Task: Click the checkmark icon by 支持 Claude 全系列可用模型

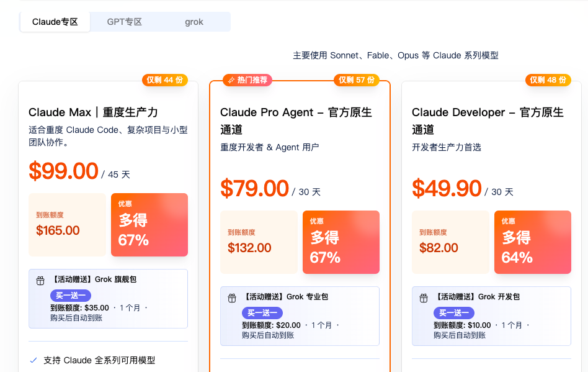Action: (x=33, y=360)
